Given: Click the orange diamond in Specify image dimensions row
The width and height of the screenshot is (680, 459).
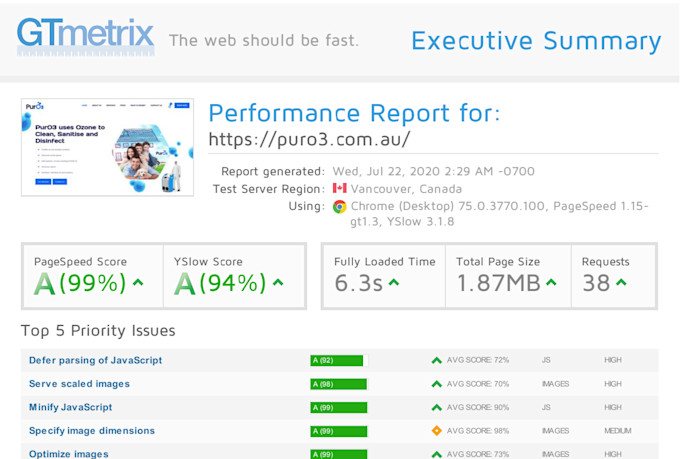Looking at the screenshot, I should [x=437, y=431].
